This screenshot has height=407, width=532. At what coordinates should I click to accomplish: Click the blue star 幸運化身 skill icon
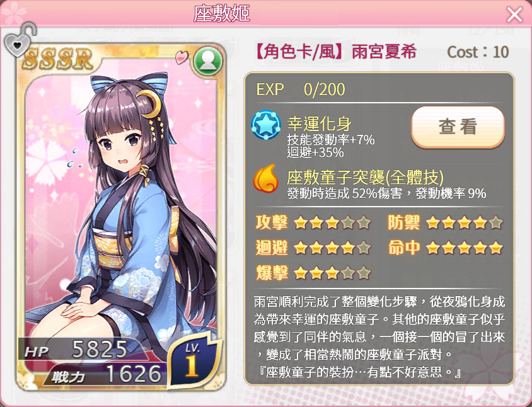click(265, 125)
